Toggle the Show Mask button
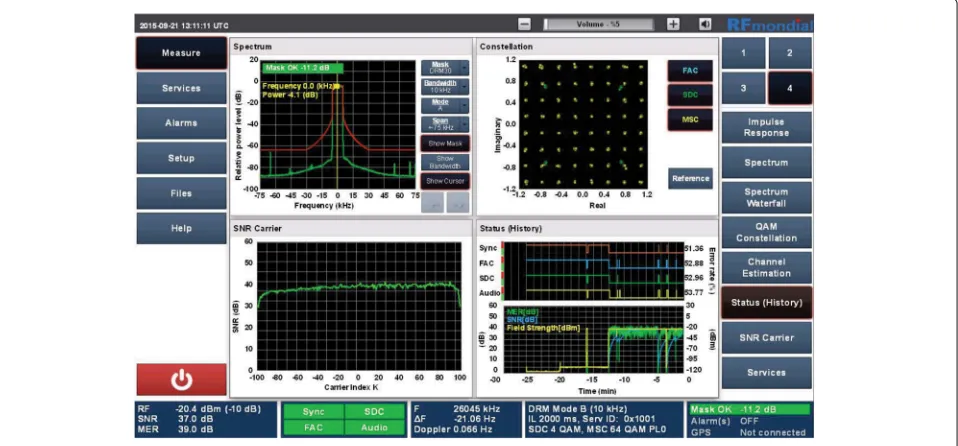Viewport: 958px width, 446px height. click(445, 144)
